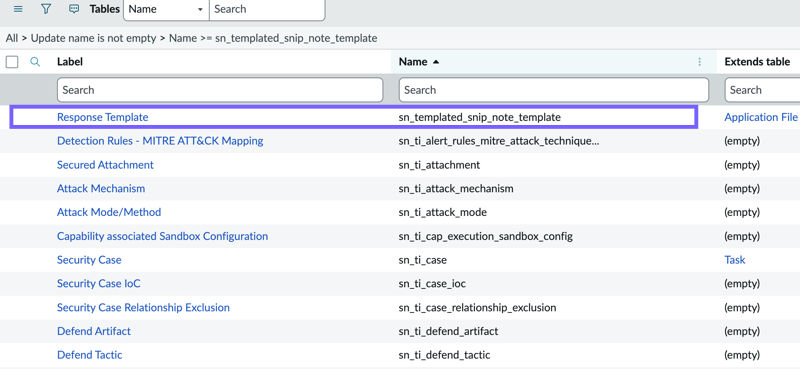Click the sn_ti_case name cell

tap(423, 260)
